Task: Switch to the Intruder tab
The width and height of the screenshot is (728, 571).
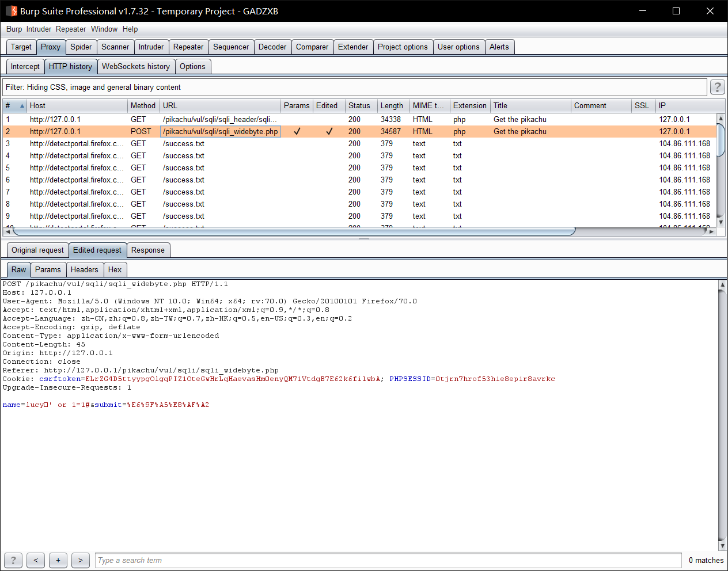Action: [151, 47]
